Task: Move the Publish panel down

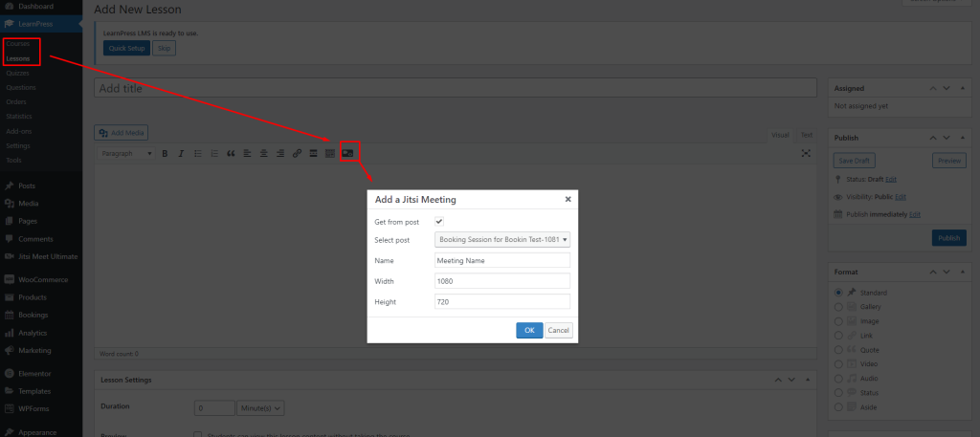Action: 947,138
